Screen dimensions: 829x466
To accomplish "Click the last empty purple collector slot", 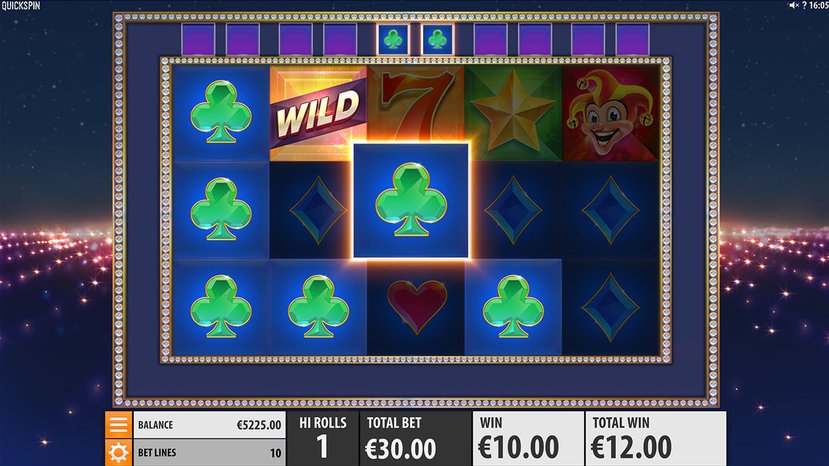I will coord(632,39).
